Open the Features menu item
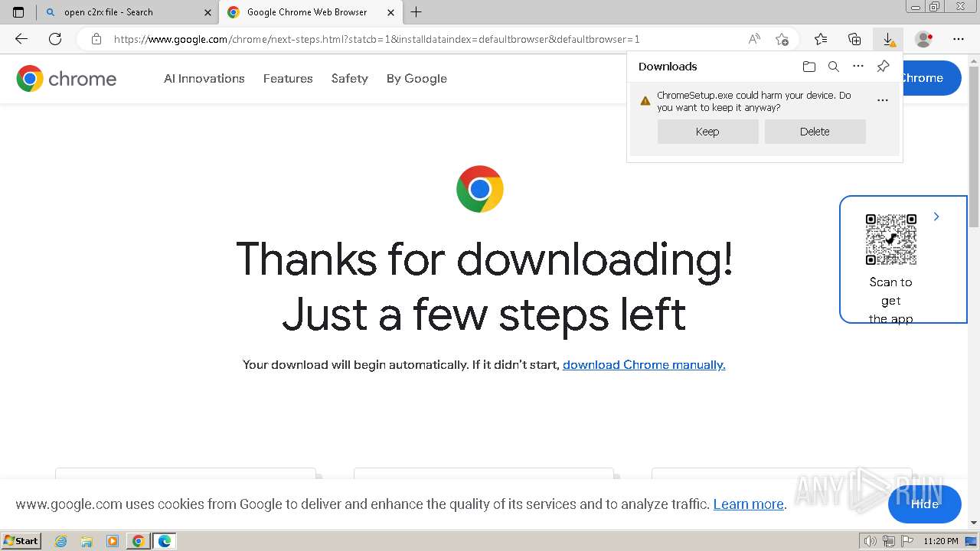 pyautogui.click(x=288, y=78)
